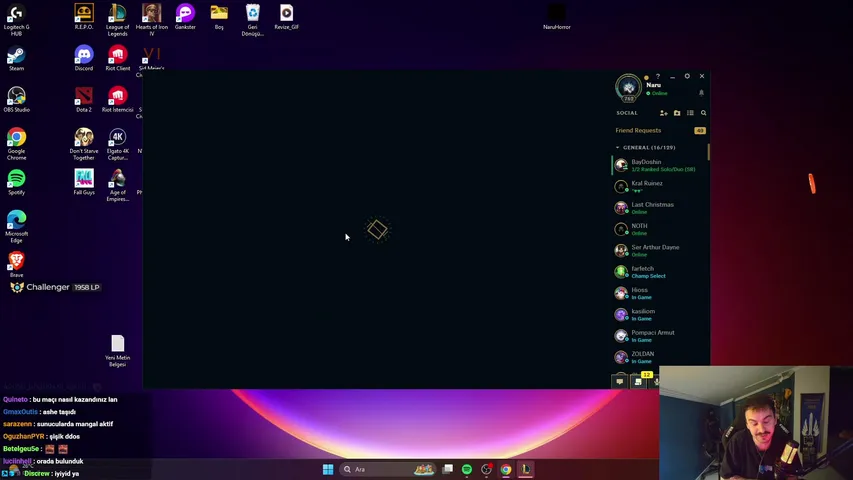Image resolution: width=853 pixels, height=480 pixels.
Task: Select friend Pompaci Armut in list
Action: coord(659,335)
